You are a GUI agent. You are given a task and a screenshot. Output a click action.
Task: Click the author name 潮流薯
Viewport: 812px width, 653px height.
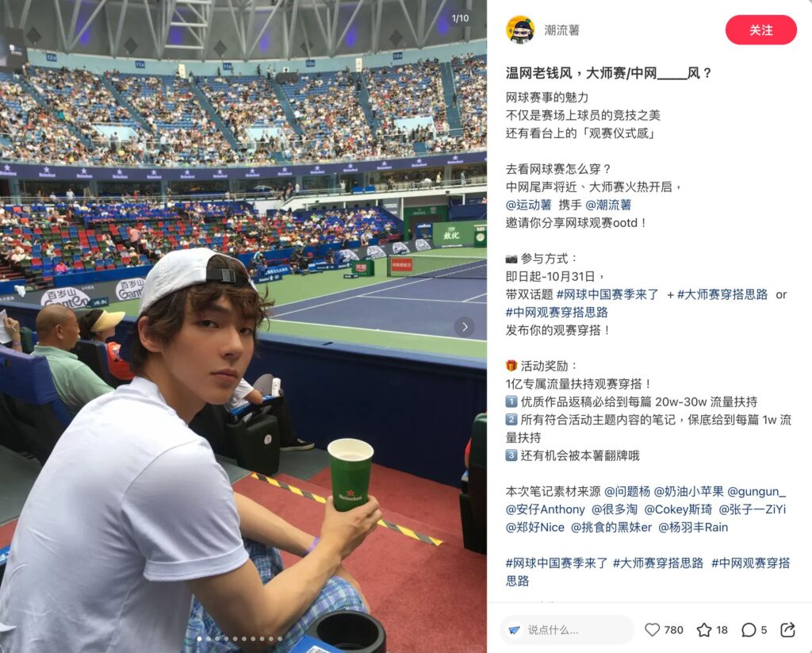(x=562, y=30)
